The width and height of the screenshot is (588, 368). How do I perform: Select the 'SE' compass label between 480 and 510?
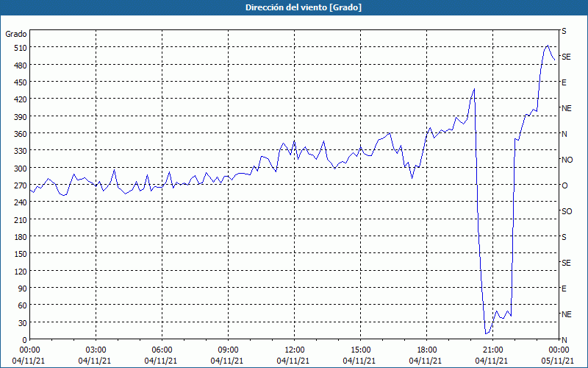(566, 57)
